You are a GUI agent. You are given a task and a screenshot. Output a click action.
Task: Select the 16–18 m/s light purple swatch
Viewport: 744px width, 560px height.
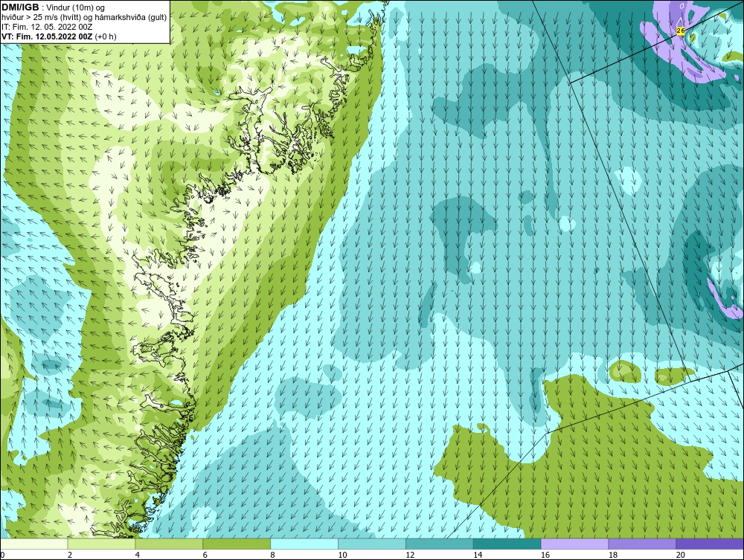[x=574, y=544]
